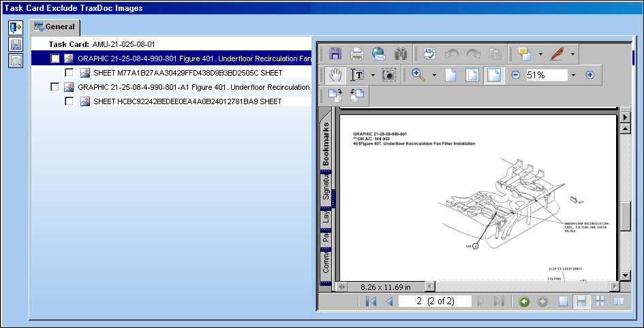
Task: Switch to Facing pages layout
Action: tap(619, 301)
